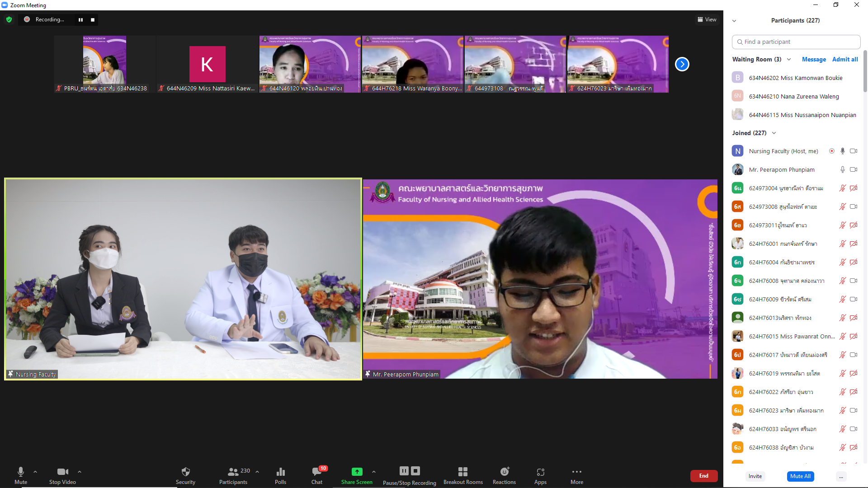Viewport: 868px width, 488px height.
Task: Pause recording in top recording bar
Action: [x=80, y=19]
